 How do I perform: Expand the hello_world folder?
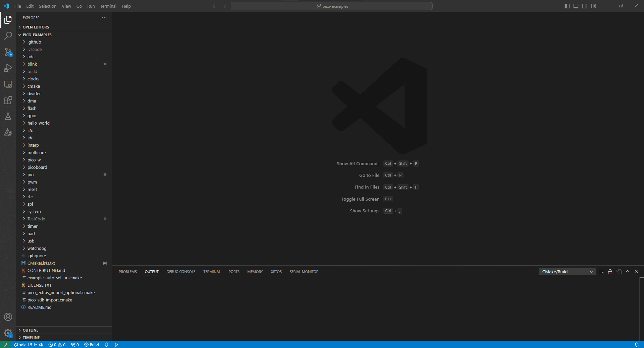tap(64, 123)
